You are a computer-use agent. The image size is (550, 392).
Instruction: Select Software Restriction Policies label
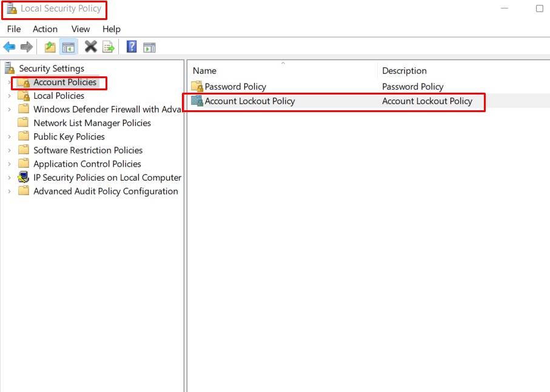(88, 150)
